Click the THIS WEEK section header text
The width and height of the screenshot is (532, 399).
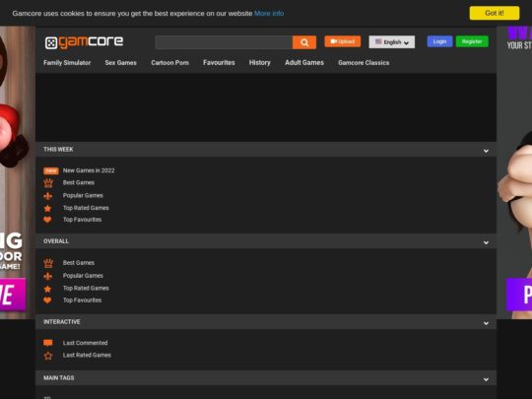[58, 150]
